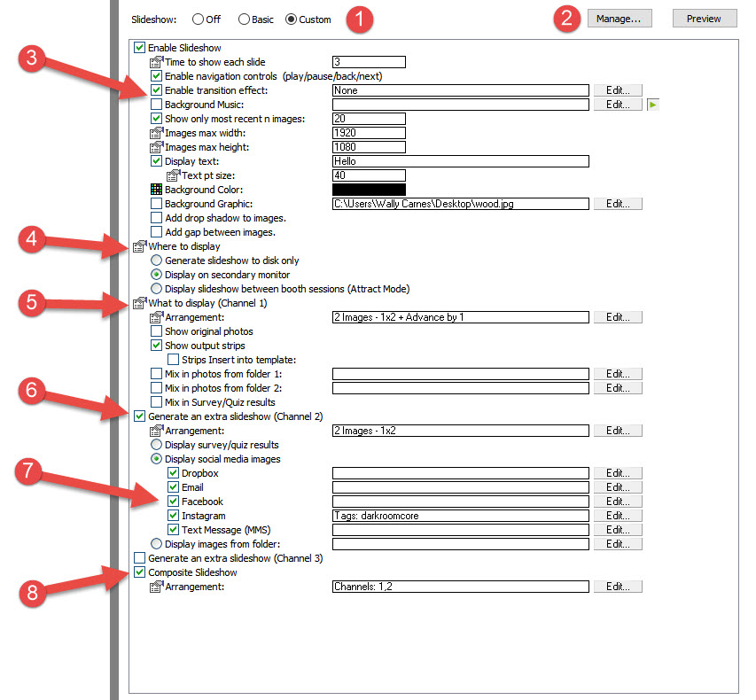Click the property icon beside Time to show each slide
Screen dimensions: 756x700
156,62
